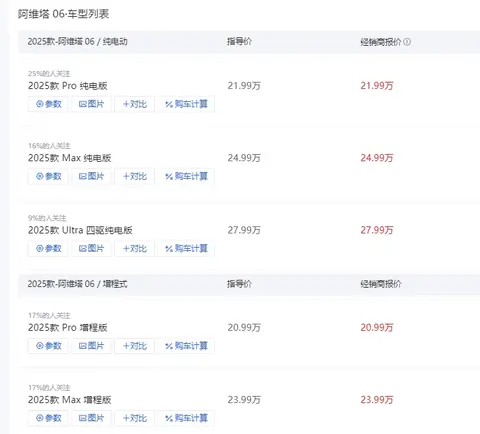The width and height of the screenshot is (480, 434).
Task: Open 购车计算 for 2025款 Pro 纯电版
Action: pyautogui.click(x=186, y=104)
